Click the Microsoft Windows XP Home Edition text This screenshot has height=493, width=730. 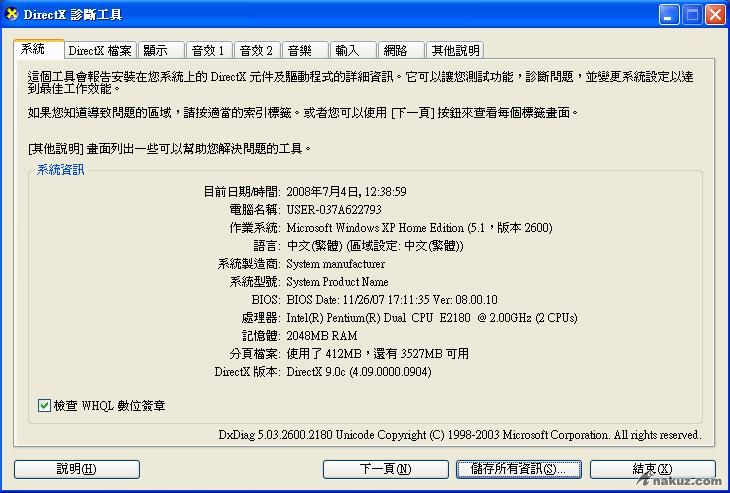419,228
